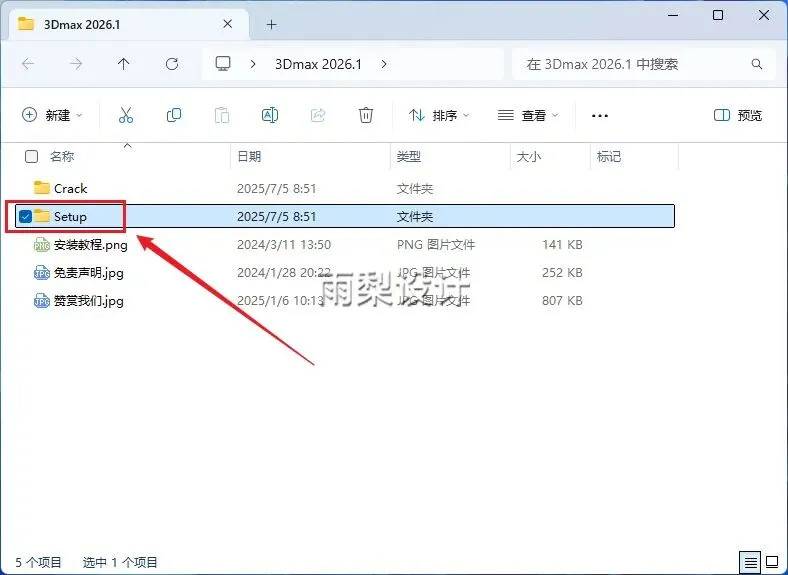Click the 赞赏我们.jpg file icon
The height and width of the screenshot is (575, 788).
point(42,301)
